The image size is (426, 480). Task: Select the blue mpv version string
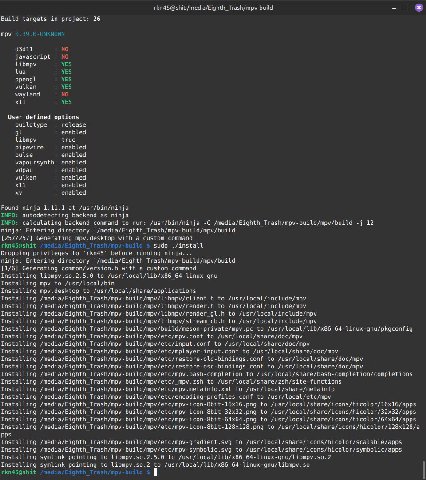pyautogui.click(x=40, y=34)
